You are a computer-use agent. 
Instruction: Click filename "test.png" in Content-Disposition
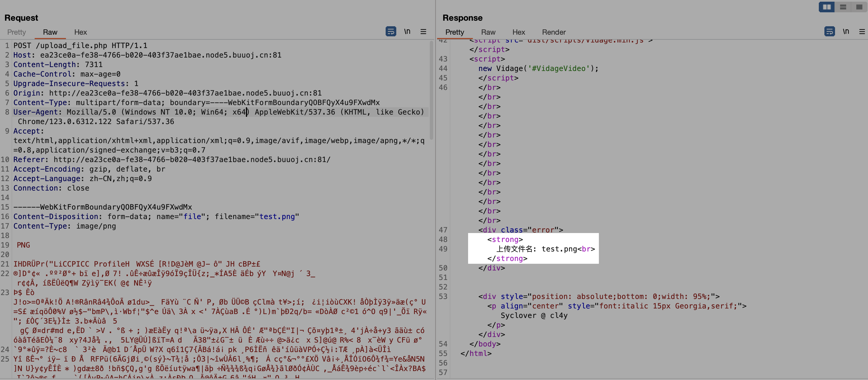coord(277,217)
